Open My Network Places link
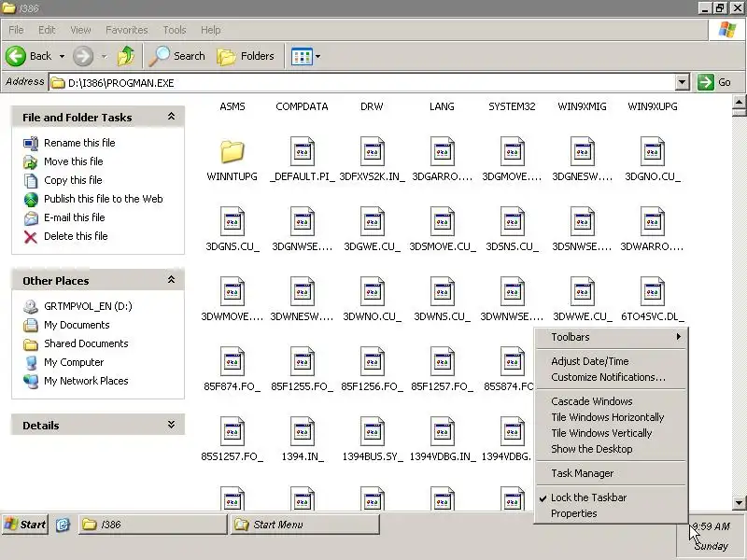 86,381
